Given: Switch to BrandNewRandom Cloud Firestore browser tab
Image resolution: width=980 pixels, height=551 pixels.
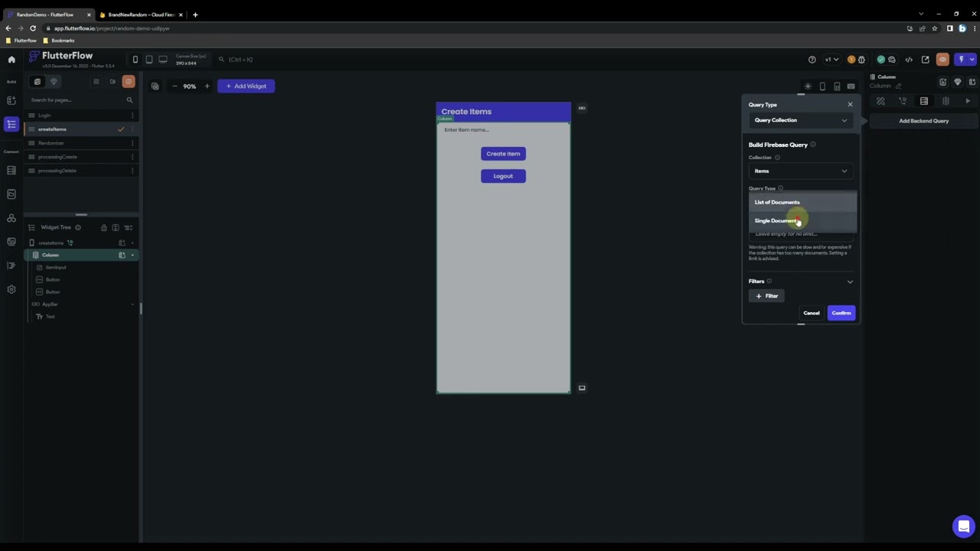Looking at the screenshot, I should coord(140,15).
